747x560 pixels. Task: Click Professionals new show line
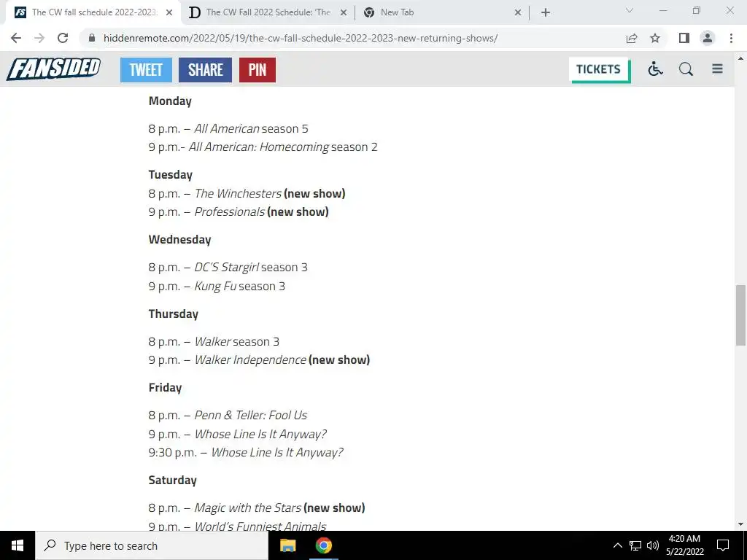point(239,211)
